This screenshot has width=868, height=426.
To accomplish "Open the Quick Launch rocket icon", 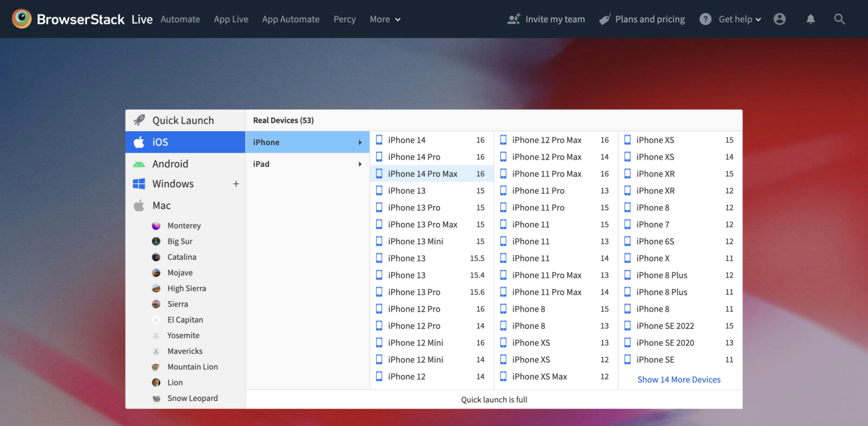I will [139, 120].
